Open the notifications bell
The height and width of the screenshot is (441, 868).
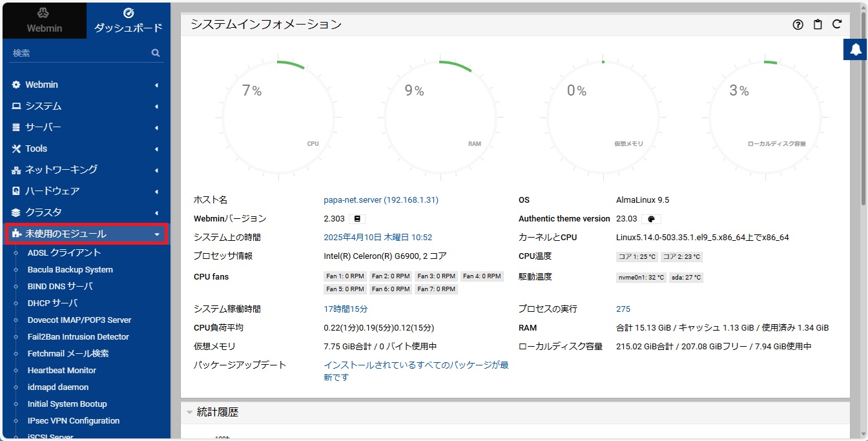pyautogui.click(x=856, y=50)
